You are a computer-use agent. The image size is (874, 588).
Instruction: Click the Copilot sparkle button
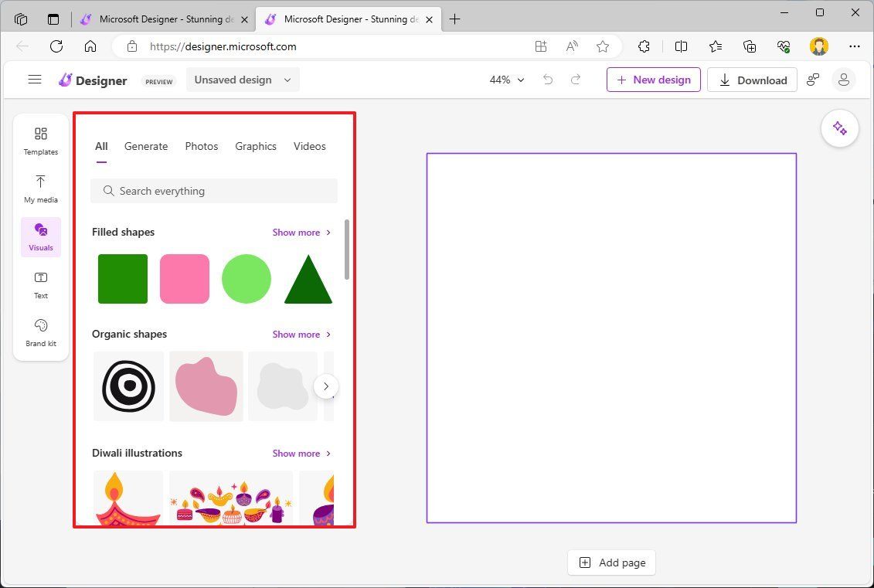(839, 128)
